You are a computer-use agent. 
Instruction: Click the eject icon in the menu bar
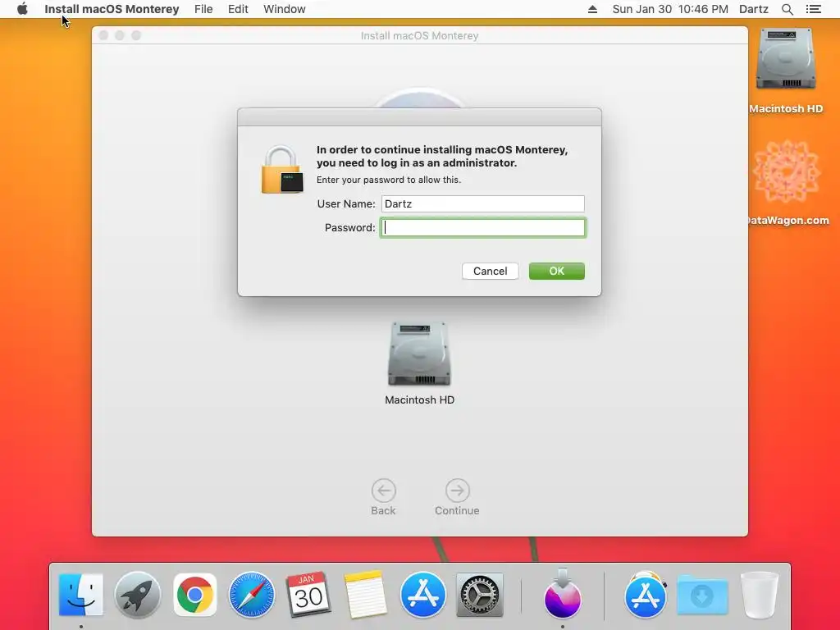[x=592, y=9]
